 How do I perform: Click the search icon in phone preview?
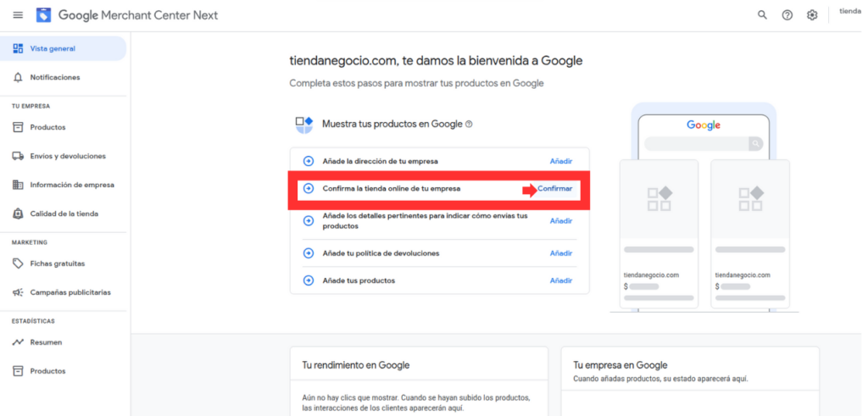pos(755,144)
